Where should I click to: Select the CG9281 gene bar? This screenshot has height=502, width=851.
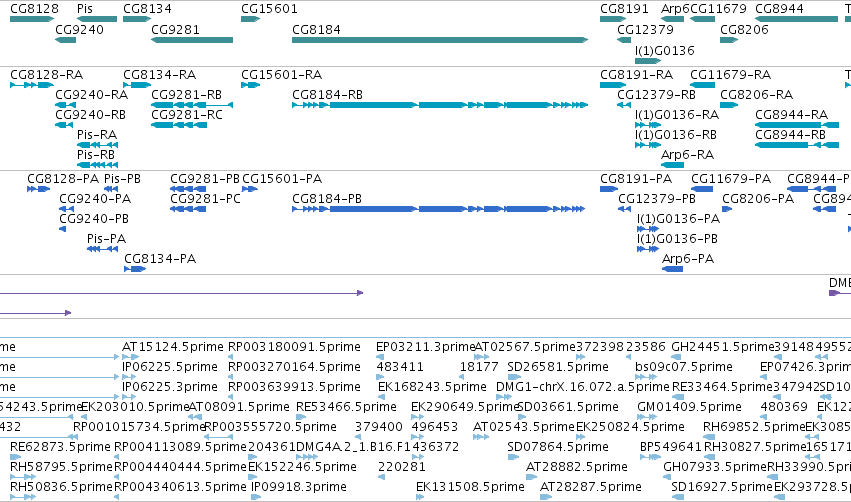pyautogui.click(x=192, y=40)
